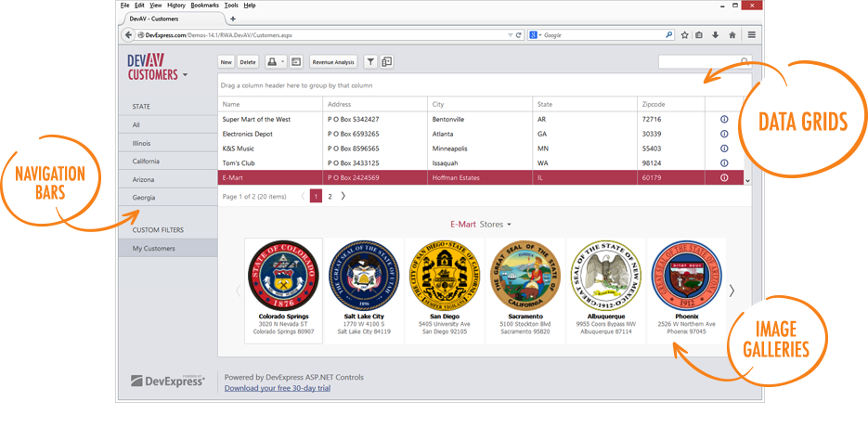Click the column chooser icon
The height and width of the screenshot is (440, 868).
[386, 62]
